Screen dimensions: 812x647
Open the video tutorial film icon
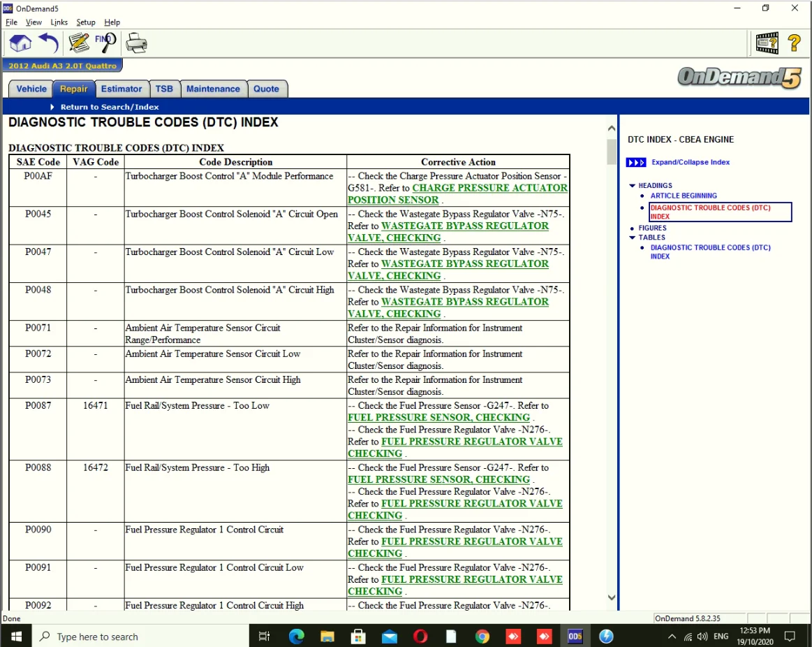tap(767, 43)
